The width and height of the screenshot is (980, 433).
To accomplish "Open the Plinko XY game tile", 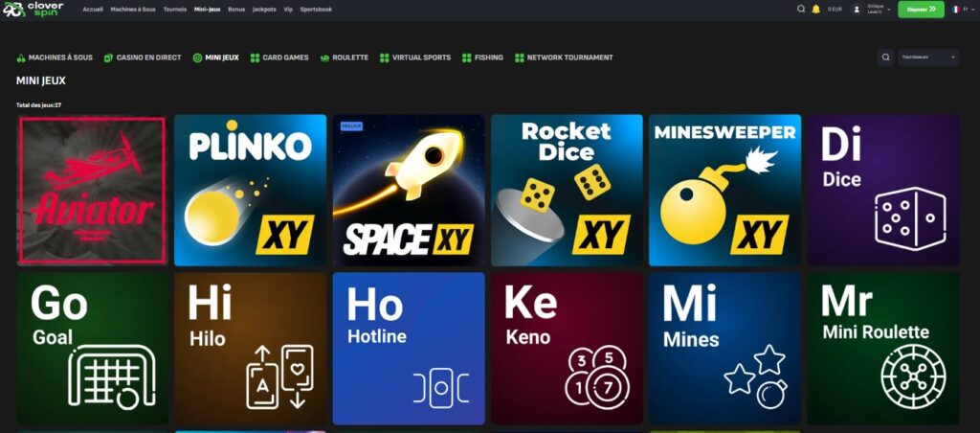I will pos(251,191).
